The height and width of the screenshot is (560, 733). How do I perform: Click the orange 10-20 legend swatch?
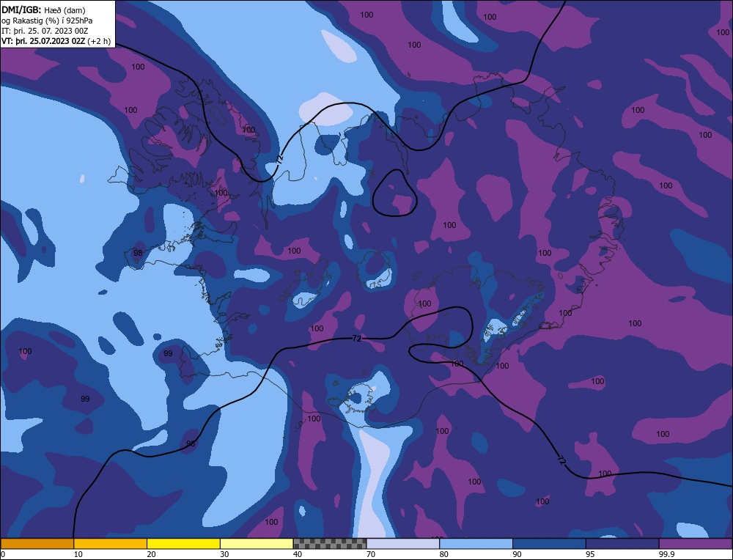pos(111,544)
